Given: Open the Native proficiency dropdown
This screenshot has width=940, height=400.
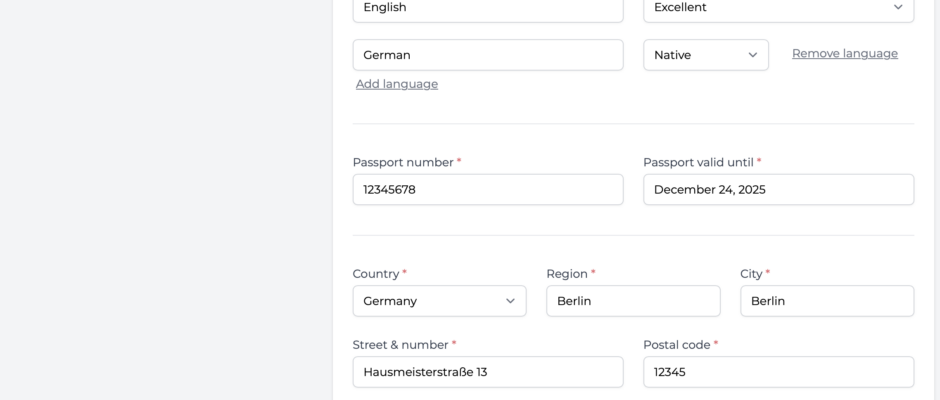Looking at the screenshot, I should 706,55.
